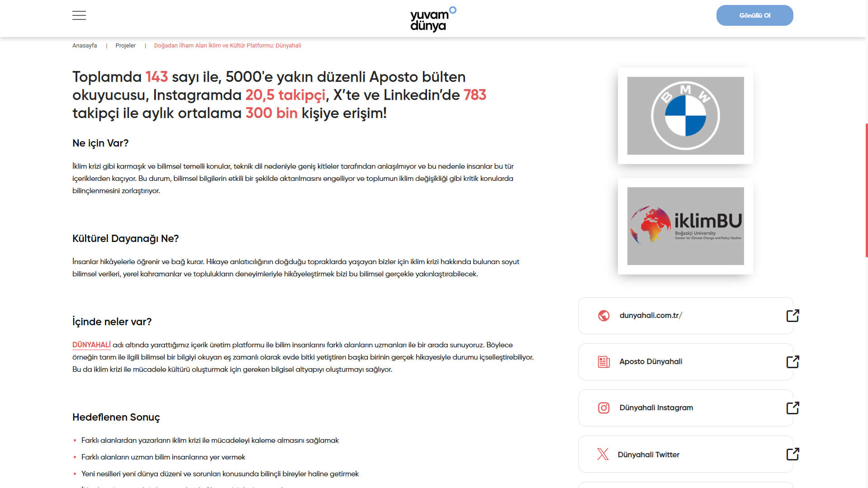The height and width of the screenshot is (488, 868).
Task: Click the Gönüllü Ol button
Action: [754, 15]
